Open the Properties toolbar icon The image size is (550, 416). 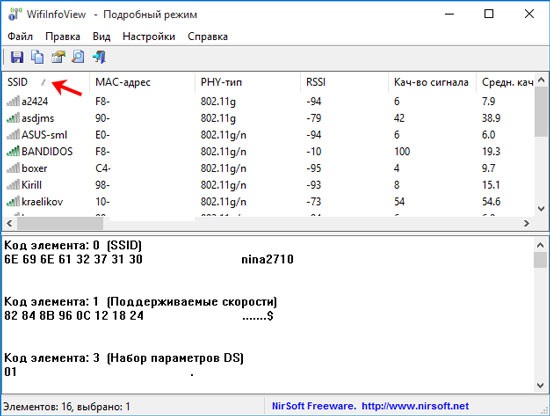coord(58,56)
